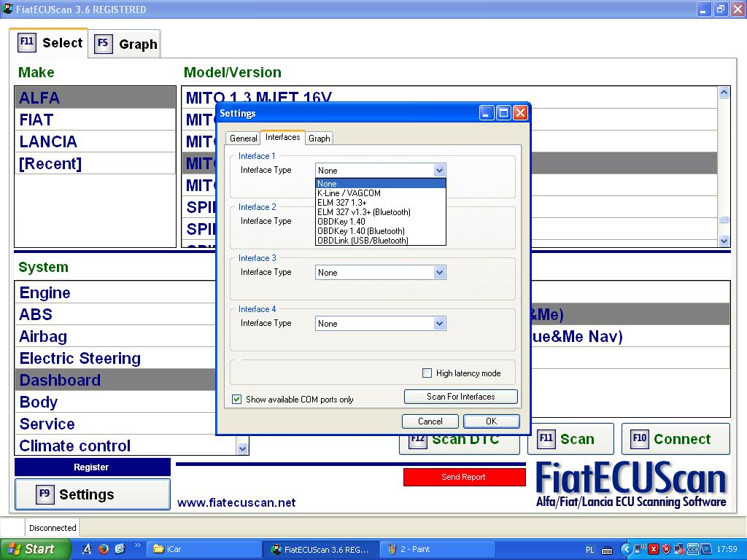Select Body in System list

(x=115, y=402)
